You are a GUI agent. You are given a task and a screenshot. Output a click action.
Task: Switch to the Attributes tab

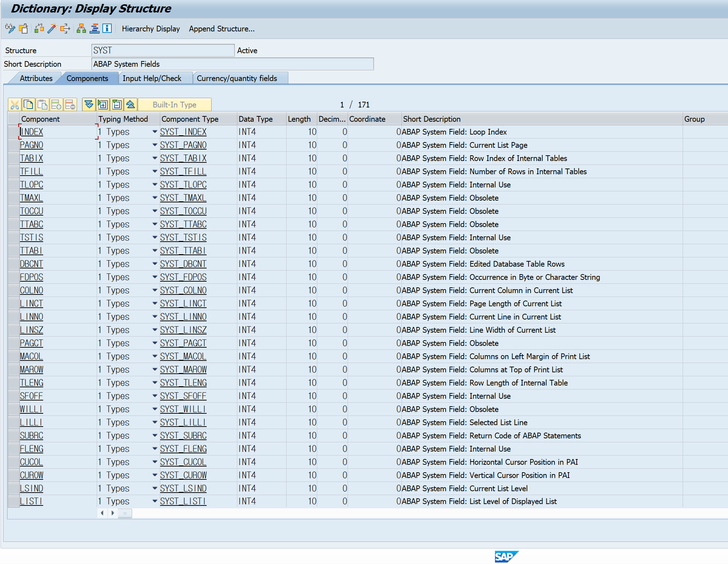(x=36, y=78)
